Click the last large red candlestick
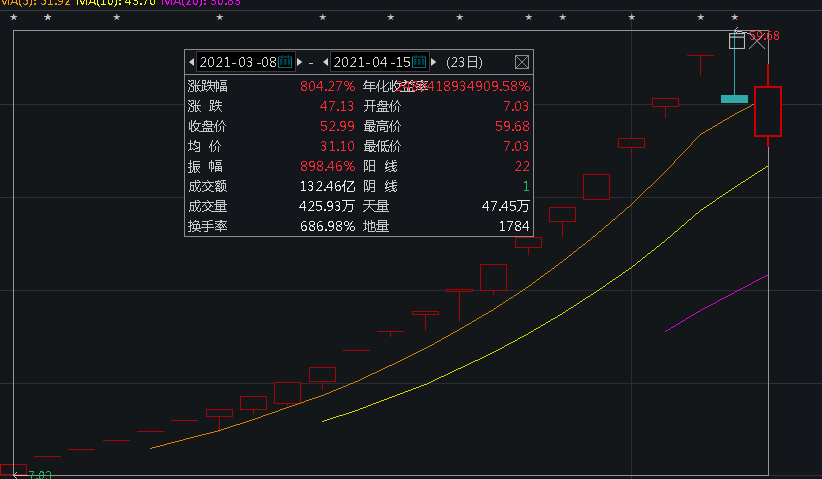The image size is (822, 479). coord(767,111)
